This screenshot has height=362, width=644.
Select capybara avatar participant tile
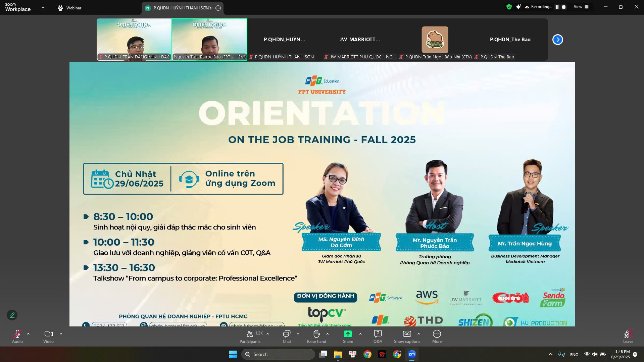click(x=435, y=39)
